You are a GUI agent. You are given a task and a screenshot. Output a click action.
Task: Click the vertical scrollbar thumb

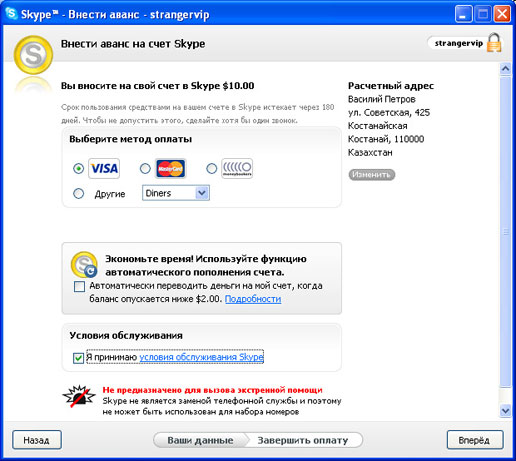pos(506,232)
